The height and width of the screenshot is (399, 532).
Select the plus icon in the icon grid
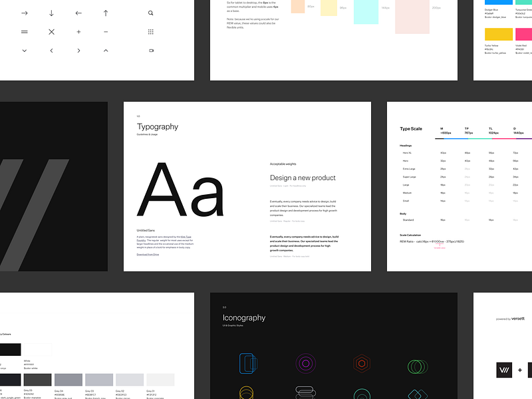coord(78,31)
